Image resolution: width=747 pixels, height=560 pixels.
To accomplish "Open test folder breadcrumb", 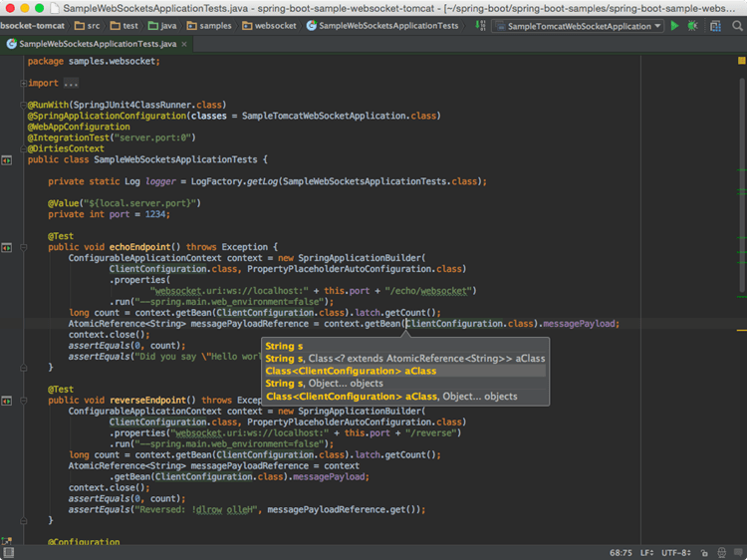I will coord(124,26).
